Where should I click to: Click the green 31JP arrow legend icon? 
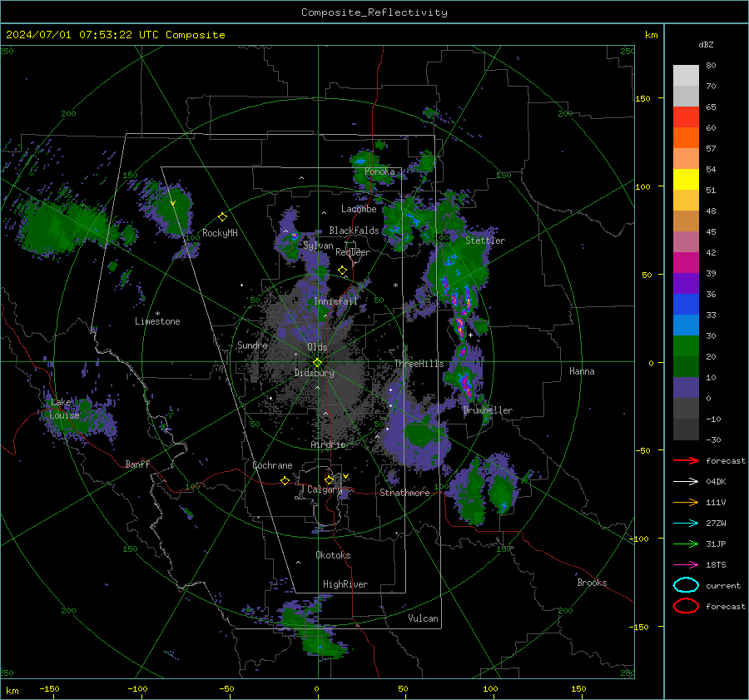click(686, 544)
